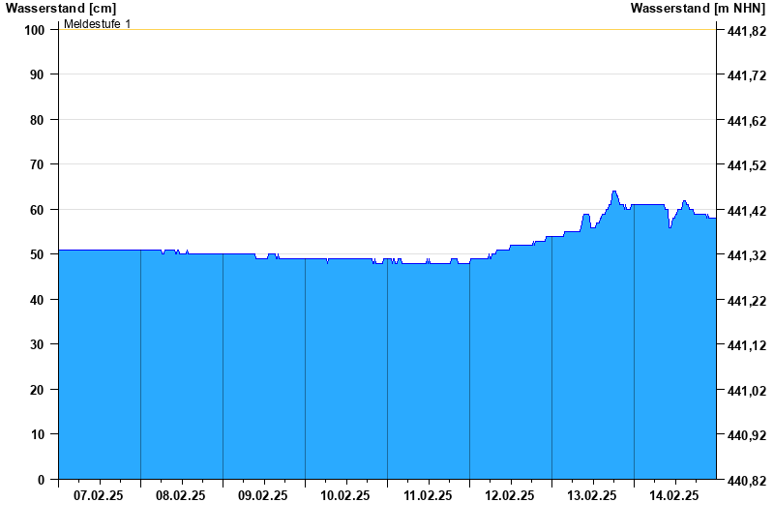774x532 pixels.
Task: Select the 08.02.25 date on the x-axis
Action: coord(181,496)
